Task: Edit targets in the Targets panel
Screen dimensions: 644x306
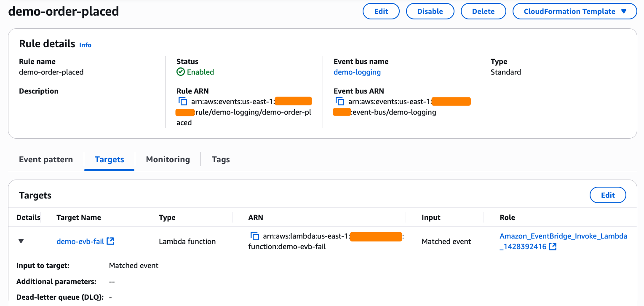Action: pos(608,195)
